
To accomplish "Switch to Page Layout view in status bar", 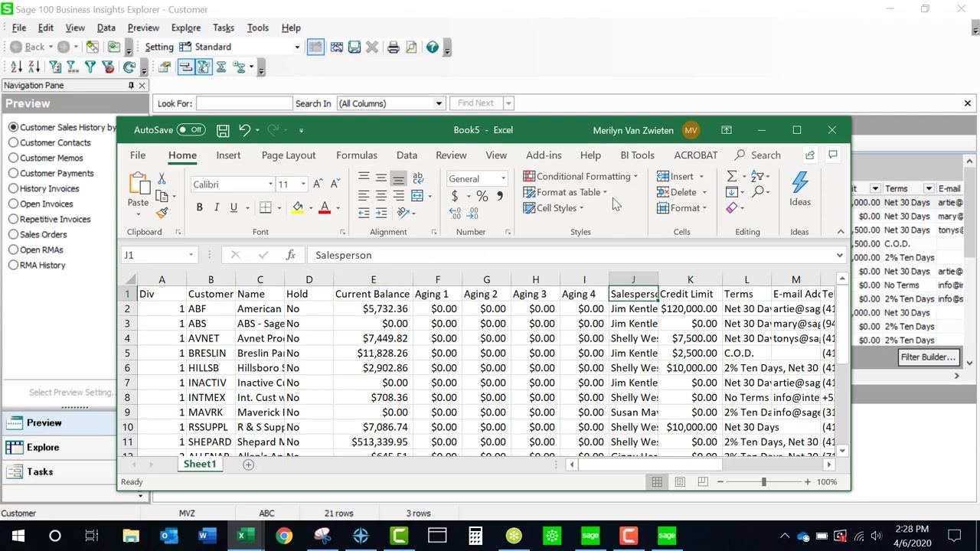I will (x=680, y=482).
